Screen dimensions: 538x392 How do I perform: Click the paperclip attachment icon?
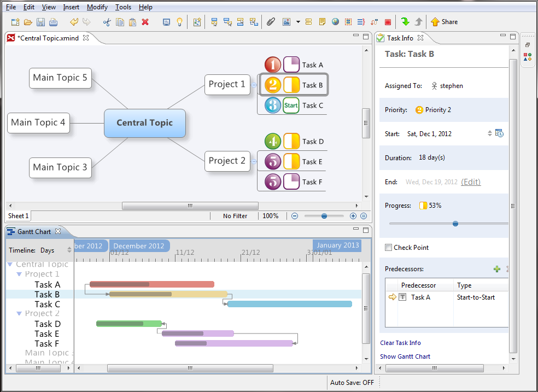tap(270, 22)
